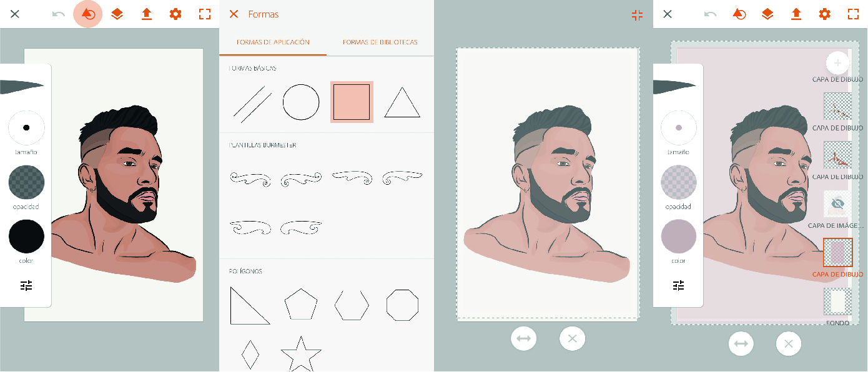Select the triangle basic shape

tap(402, 102)
